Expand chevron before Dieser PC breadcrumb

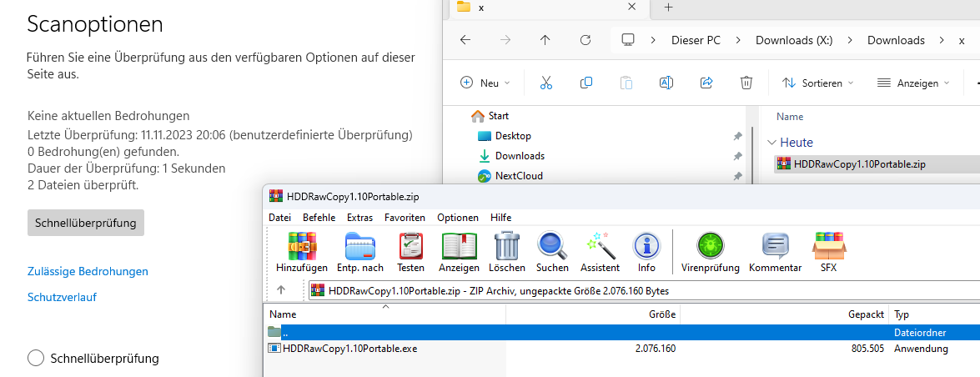[653, 41]
